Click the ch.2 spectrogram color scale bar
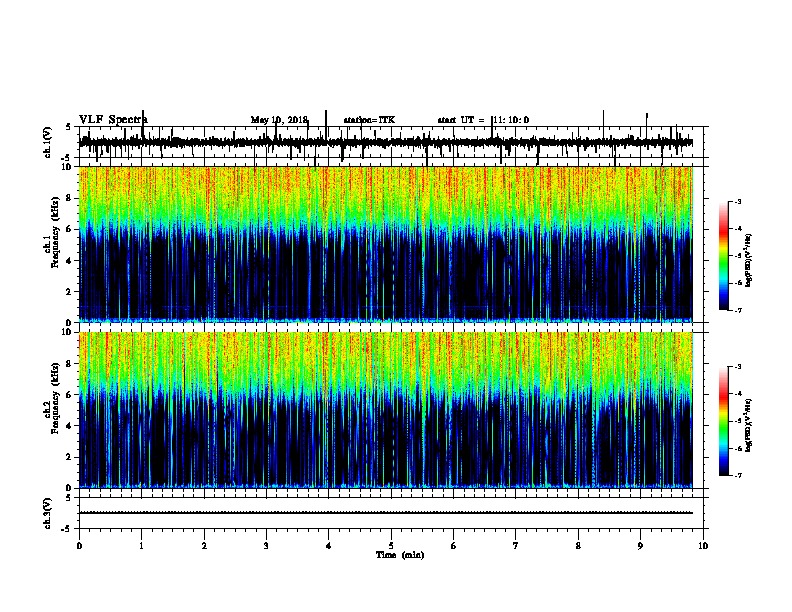 (x=723, y=421)
